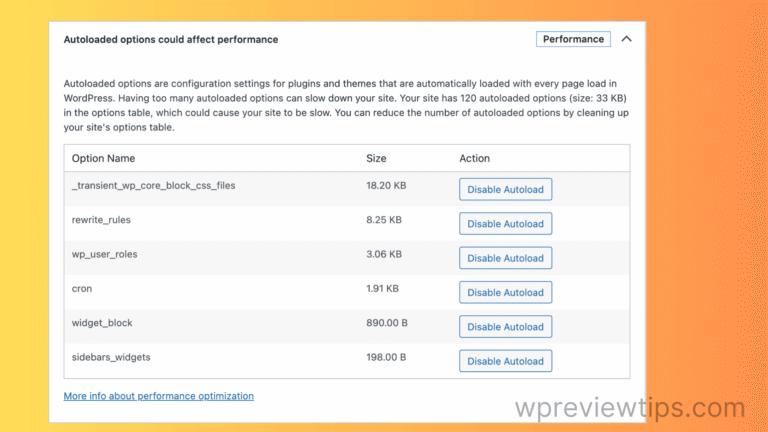768x432 pixels.
Task: Select the _transient_wp_core_block_css_files option name
Action: (153, 186)
